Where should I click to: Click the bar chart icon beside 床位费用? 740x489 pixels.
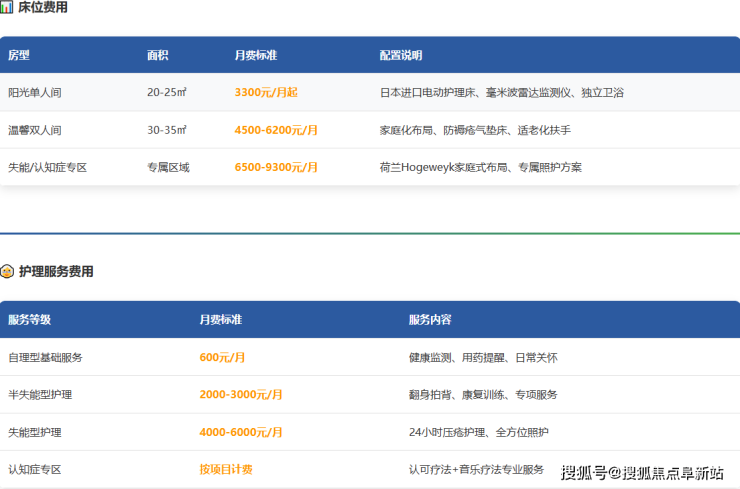coord(7,7)
